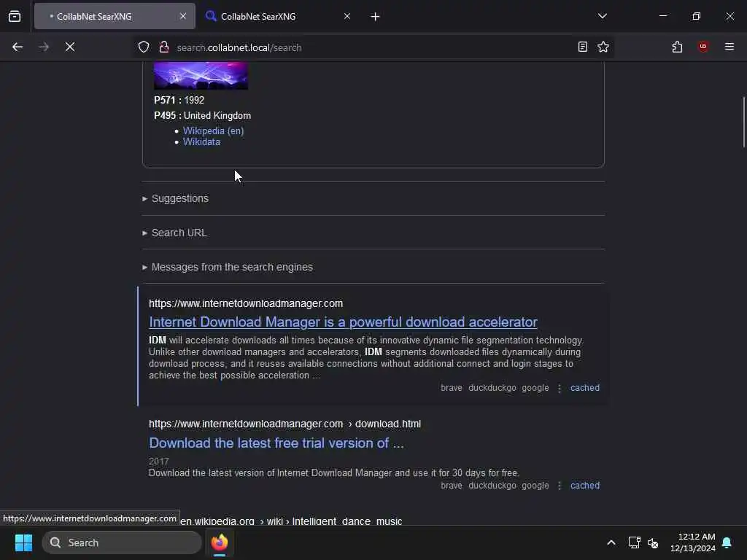Open a new browser tab
Viewport: 747px width, 560px height.
(x=376, y=17)
